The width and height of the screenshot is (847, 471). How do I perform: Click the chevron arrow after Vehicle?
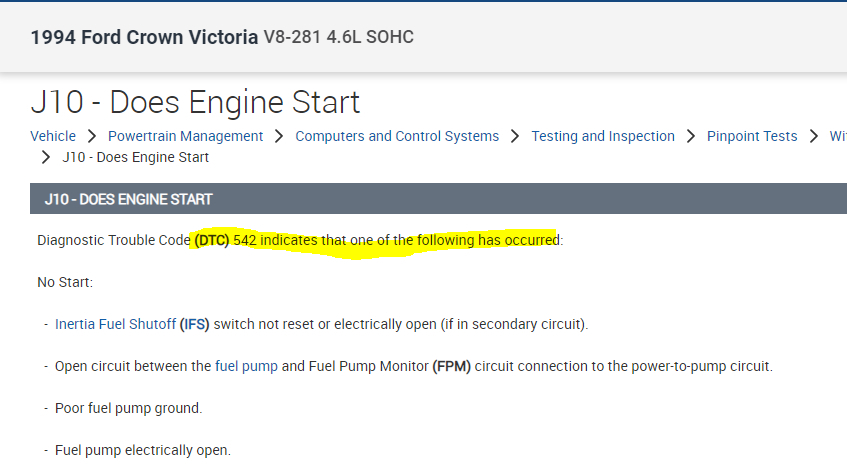point(91,136)
